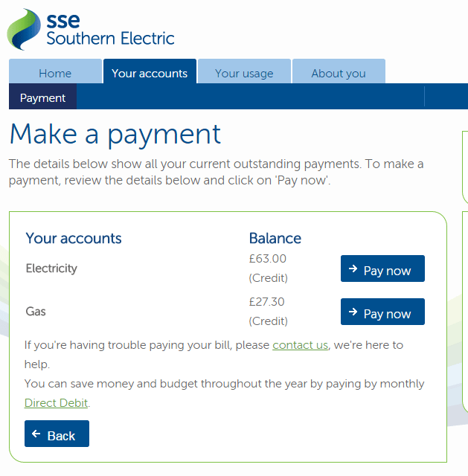Open the Direct Debit link
The image size is (468, 476).
tap(56, 403)
